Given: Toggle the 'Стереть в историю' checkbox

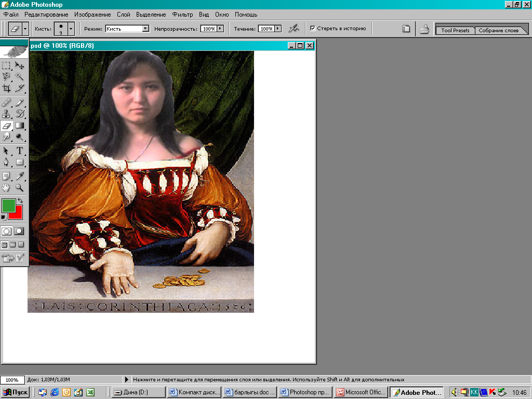Looking at the screenshot, I should click(313, 28).
